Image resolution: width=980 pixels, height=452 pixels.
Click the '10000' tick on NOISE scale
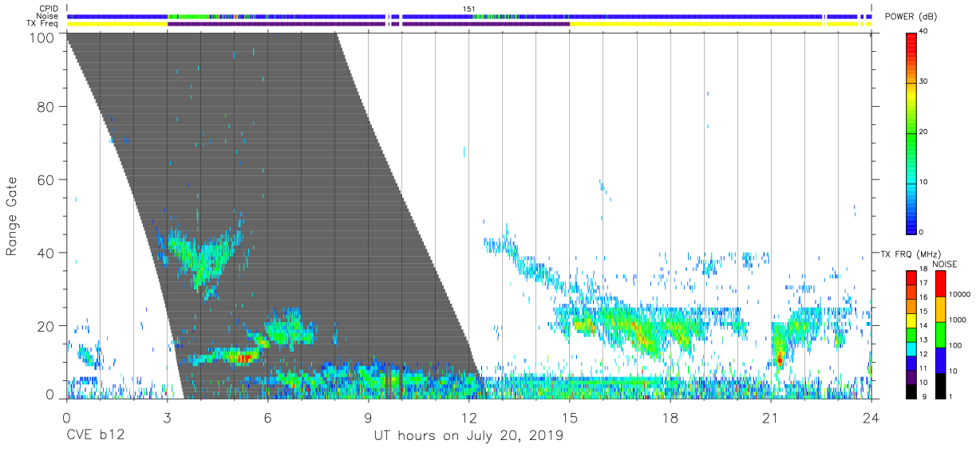(x=960, y=294)
